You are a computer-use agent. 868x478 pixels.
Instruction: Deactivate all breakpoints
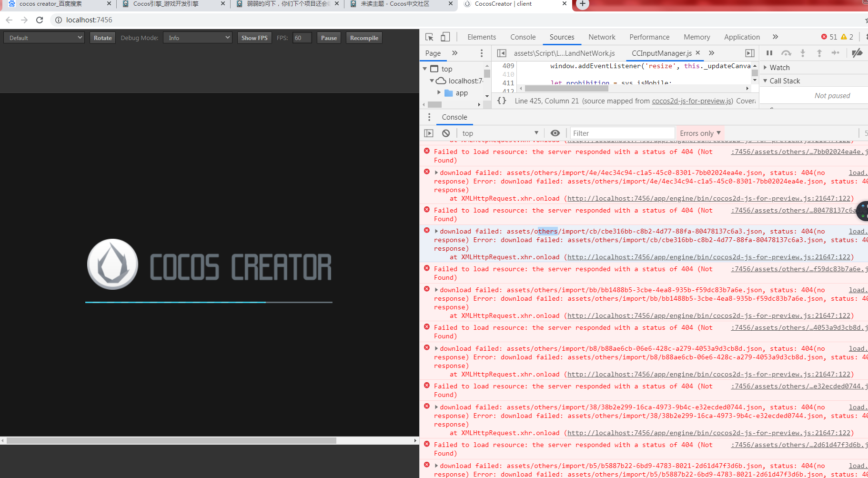click(x=857, y=53)
